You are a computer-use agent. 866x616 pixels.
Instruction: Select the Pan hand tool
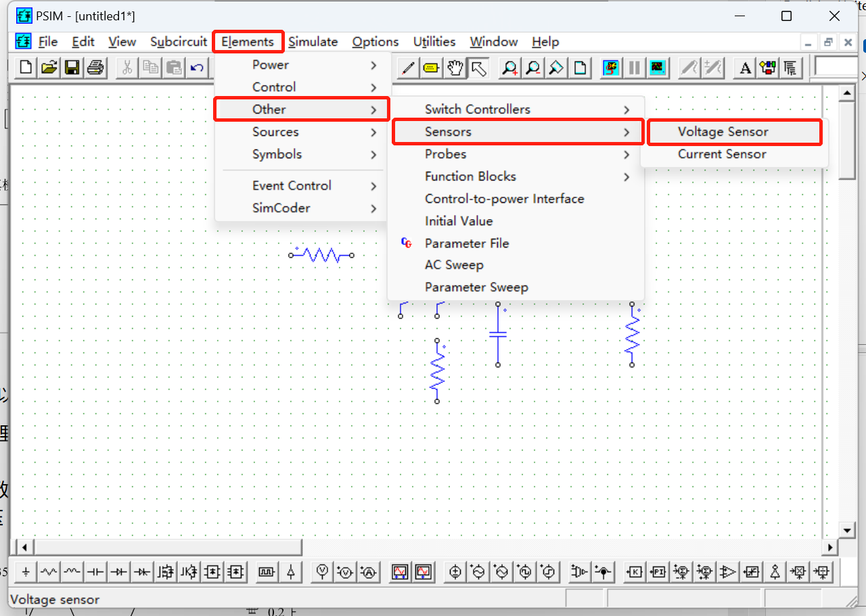tap(455, 68)
